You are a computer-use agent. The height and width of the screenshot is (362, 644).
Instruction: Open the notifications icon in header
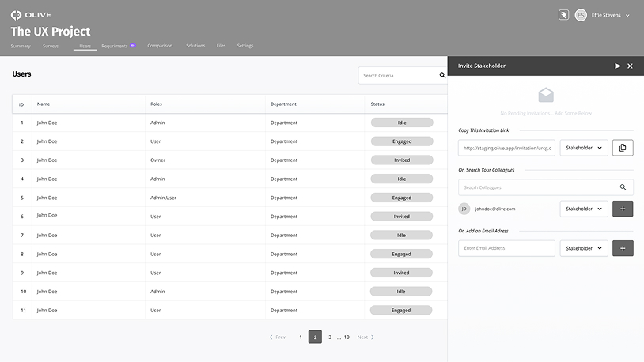(563, 15)
